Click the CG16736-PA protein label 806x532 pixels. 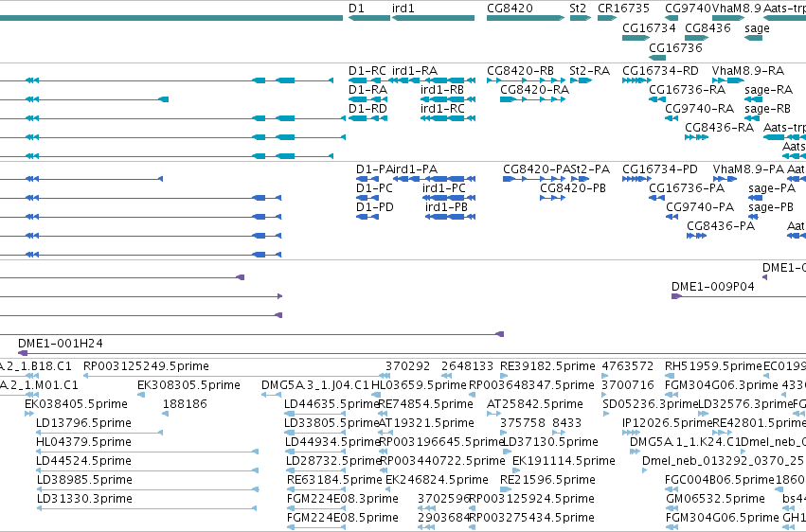[x=687, y=188]
